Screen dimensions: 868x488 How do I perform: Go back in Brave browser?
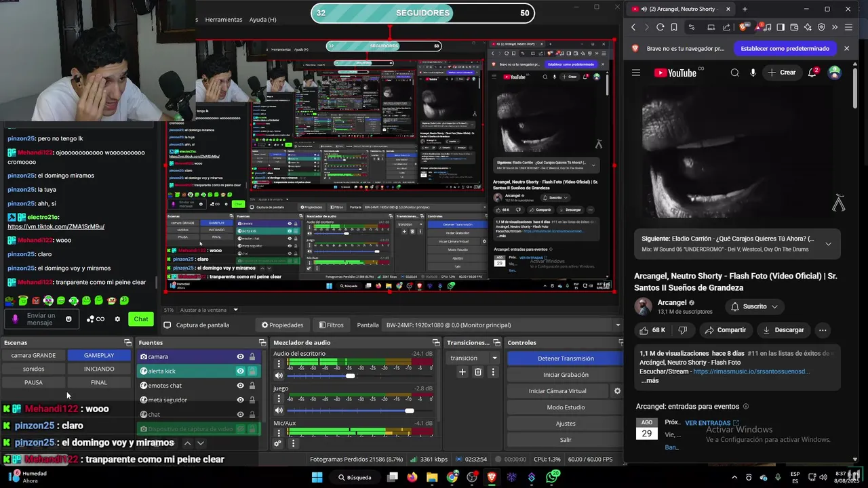[633, 27]
